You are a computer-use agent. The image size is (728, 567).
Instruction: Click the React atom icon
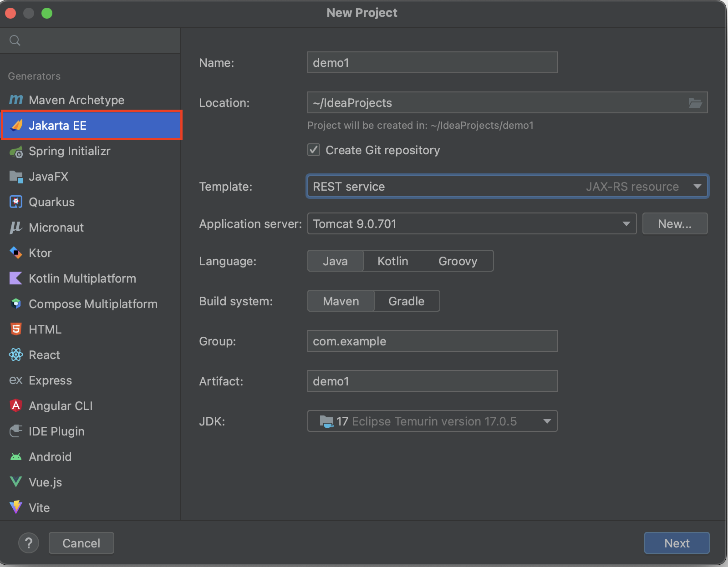[16, 354]
